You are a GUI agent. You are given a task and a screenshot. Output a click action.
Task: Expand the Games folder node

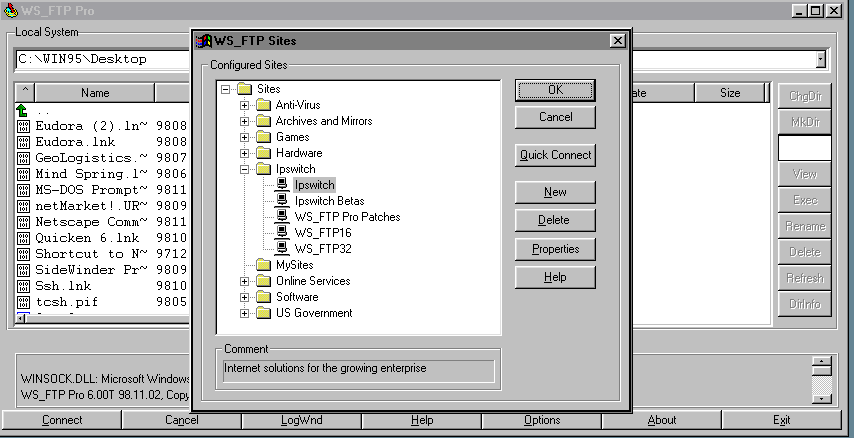click(x=245, y=137)
